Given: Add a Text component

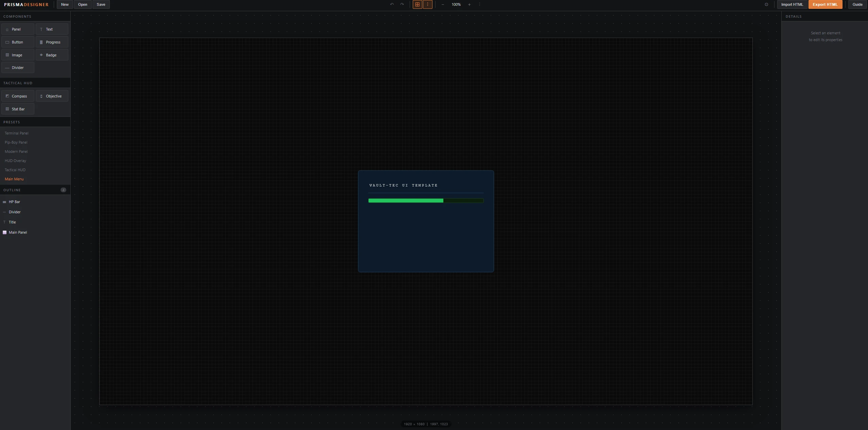Looking at the screenshot, I should (x=52, y=29).
